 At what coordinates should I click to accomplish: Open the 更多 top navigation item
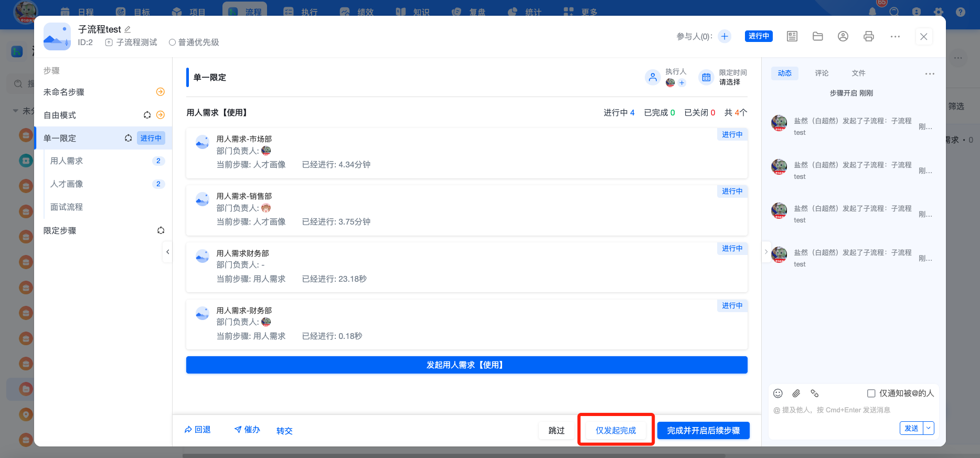pyautogui.click(x=580, y=12)
